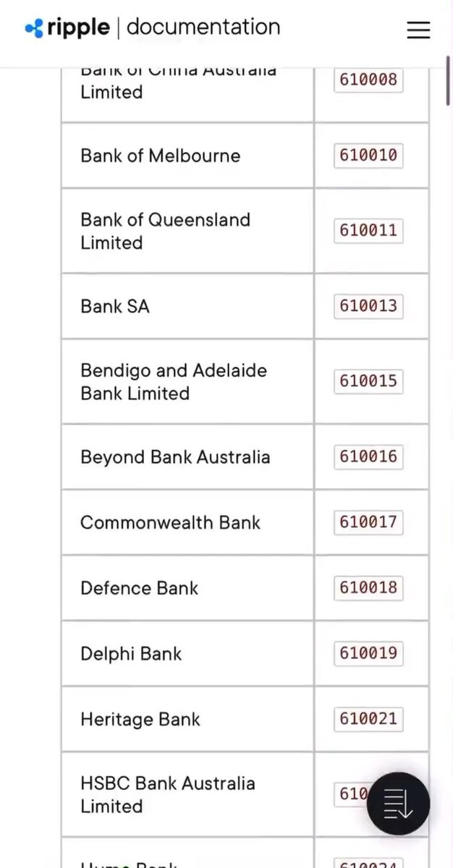Screen dimensions: 453x868
Task: Select code 610011 for Bank of Queensland
Action: pyautogui.click(x=368, y=231)
